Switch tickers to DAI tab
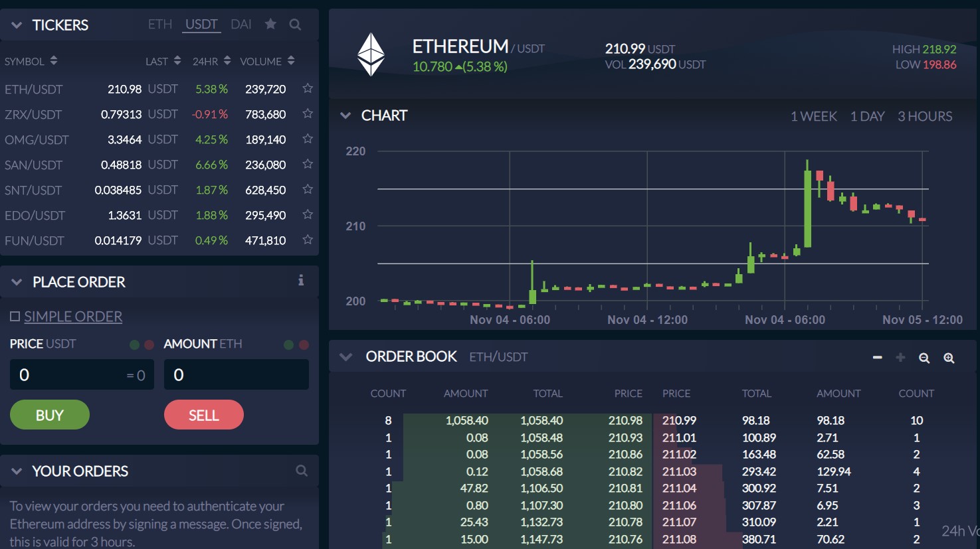Viewport: 980px width, 549px height. point(241,25)
